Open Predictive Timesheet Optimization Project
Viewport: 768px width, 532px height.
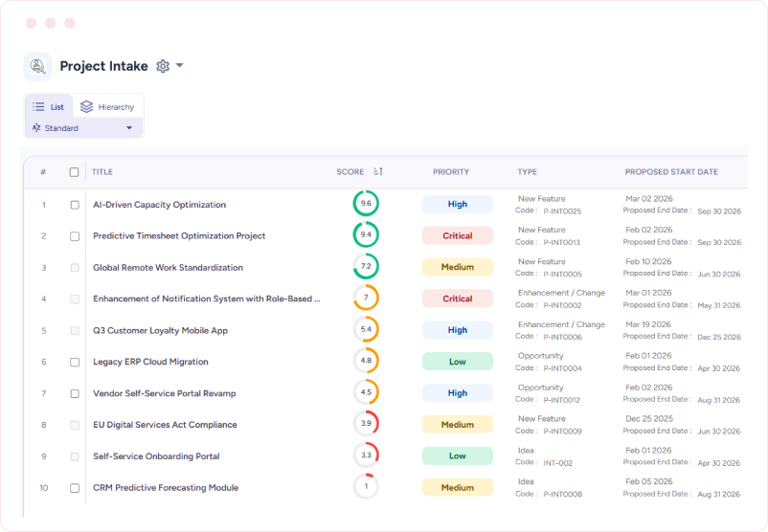[x=179, y=236]
